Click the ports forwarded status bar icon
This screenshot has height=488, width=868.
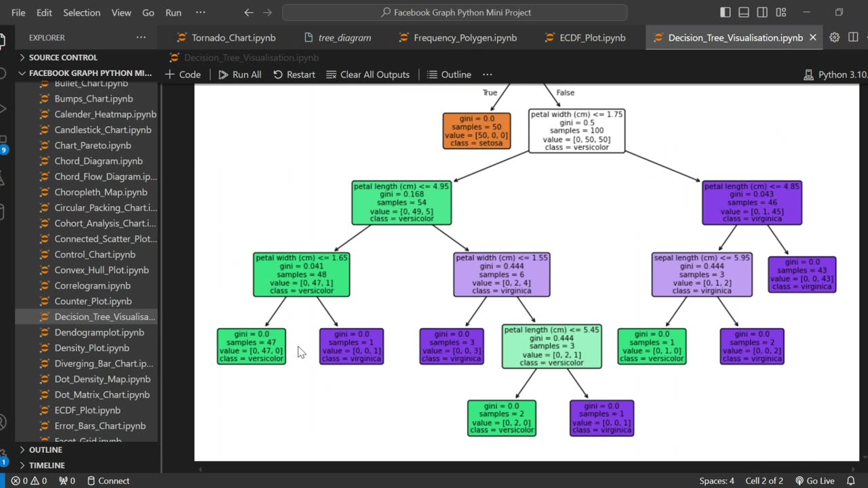pos(66,481)
